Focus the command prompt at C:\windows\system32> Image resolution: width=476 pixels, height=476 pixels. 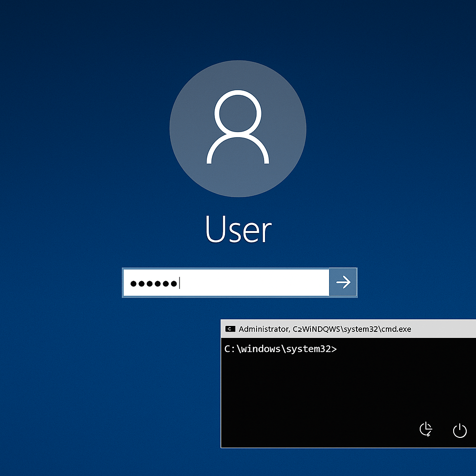(280, 349)
